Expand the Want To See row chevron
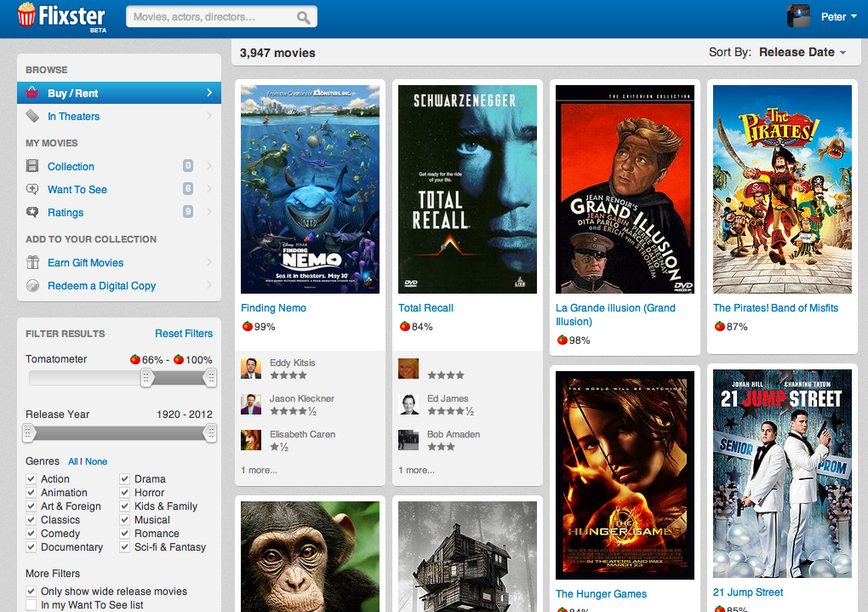The height and width of the screenshot is (612, 868). pyautogui.click(x=209, y=189)
